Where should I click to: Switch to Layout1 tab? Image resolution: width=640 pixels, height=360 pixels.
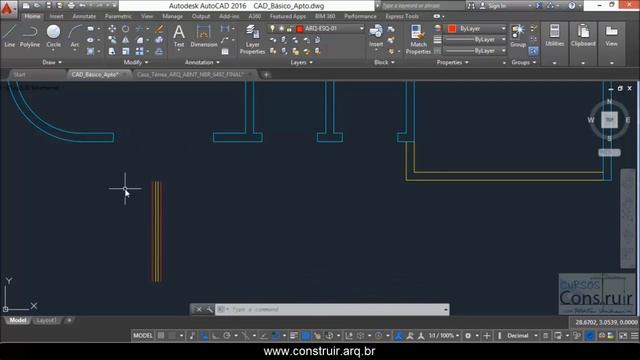click(x=46, y=320)
